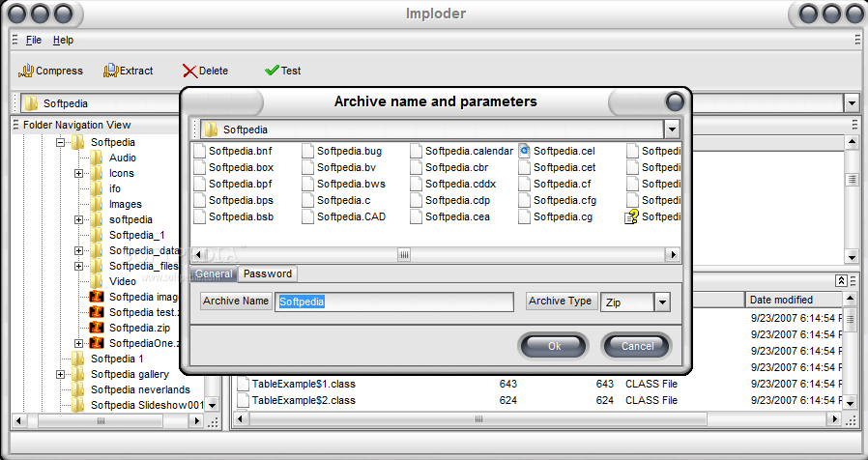Click the Compress toolbar icon
The width and height of the screenshot is (868, 460).
click(x=26, y=71)
